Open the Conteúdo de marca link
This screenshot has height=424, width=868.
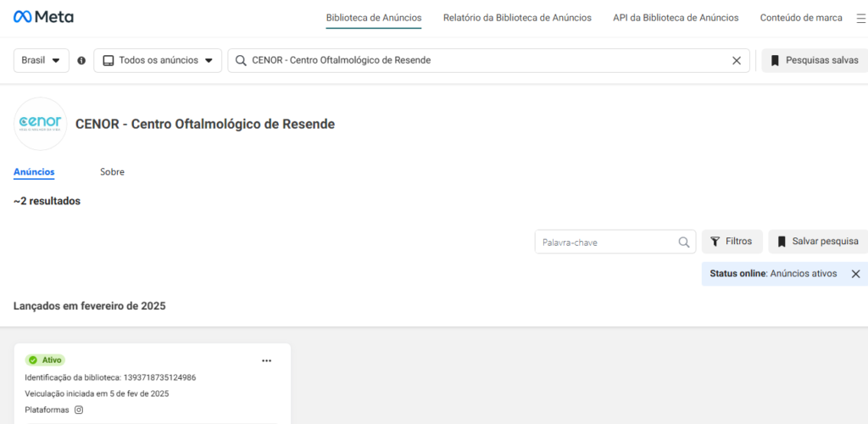[801, 18]
